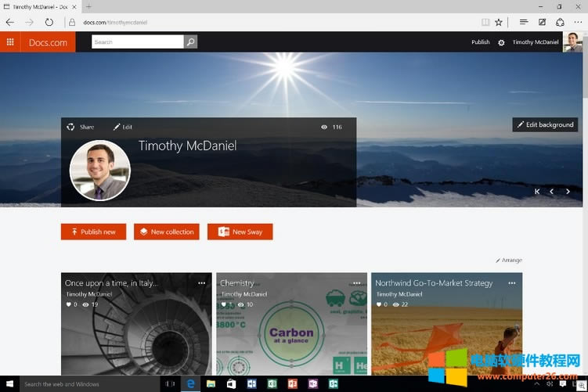Open Edge from the Windows taskbar
Viewport: 588px width, 392px height.
(x=190, y=384)
